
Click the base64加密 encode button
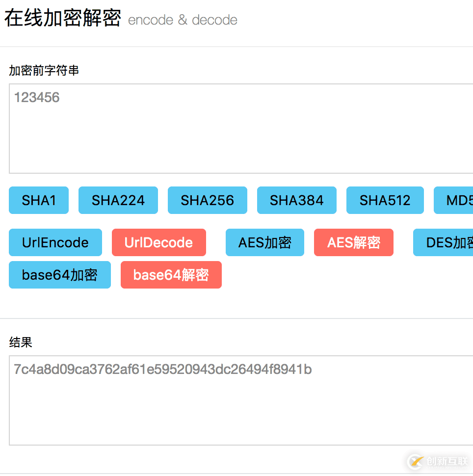coord(59,275)
